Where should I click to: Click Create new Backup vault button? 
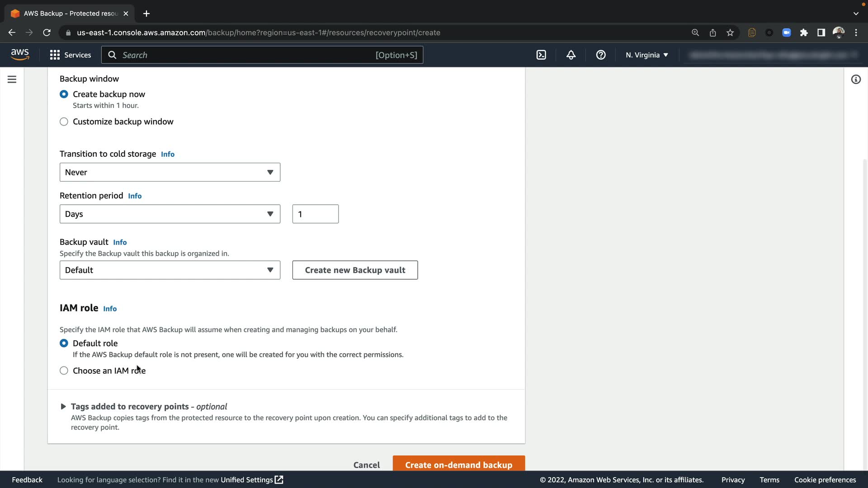[x=355, y=270]
